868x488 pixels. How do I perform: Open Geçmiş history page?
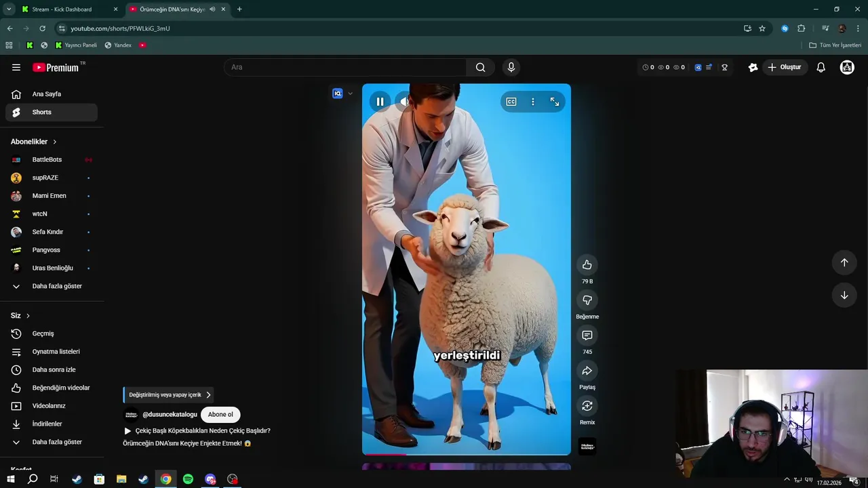click(52, 333)
